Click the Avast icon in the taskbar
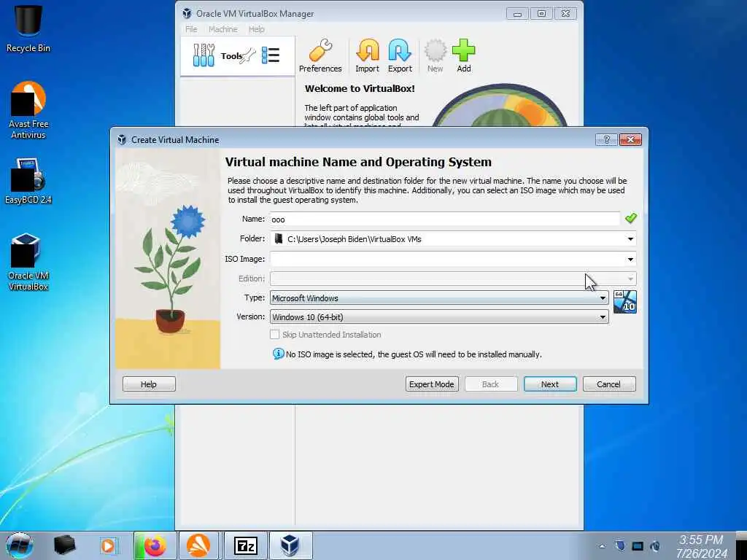The height and width of the screenshot is (560, 747). (x=198, y=545)
